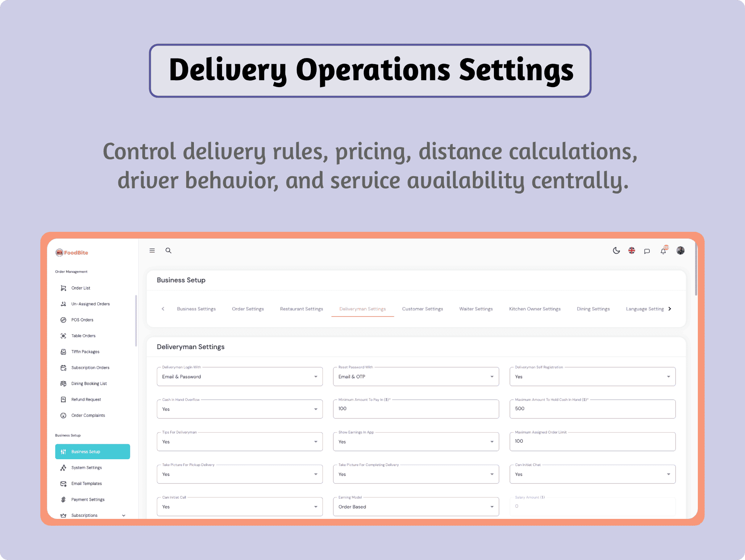Open Deliveryman Login With dropdown
Image resolution: width=745 pixels, height=560 pixels.
240,377
